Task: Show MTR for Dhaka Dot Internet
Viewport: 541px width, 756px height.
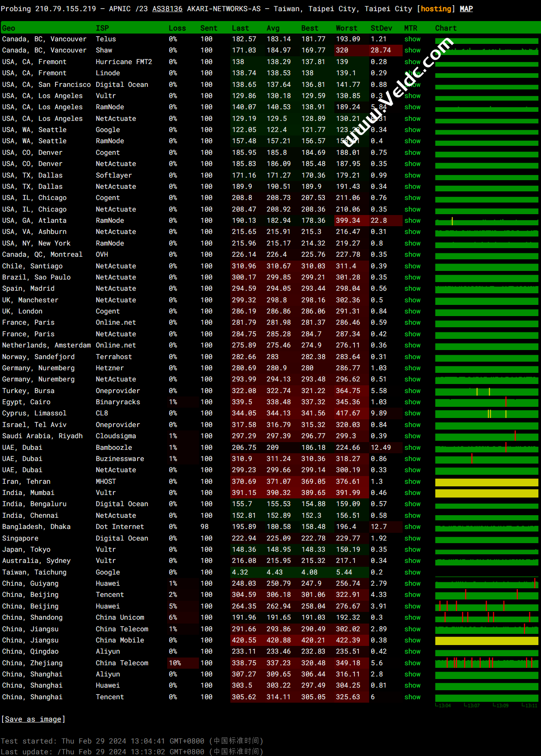Action: (x=412, y=527)
